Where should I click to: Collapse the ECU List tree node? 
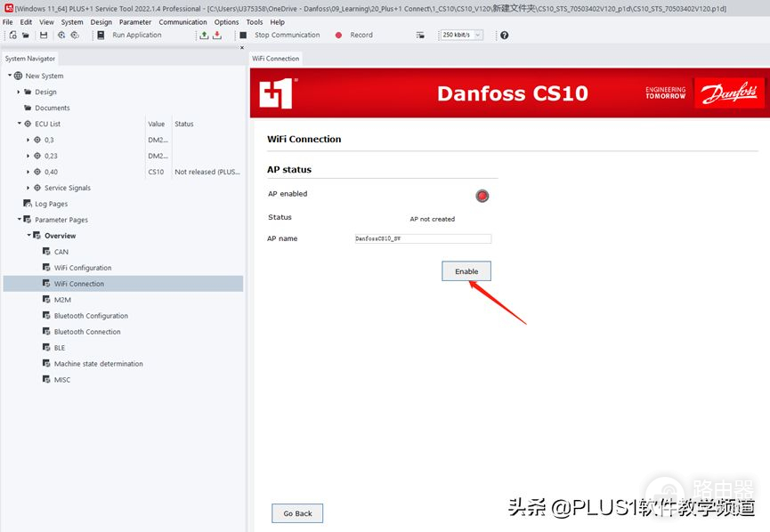coord(19,124)
